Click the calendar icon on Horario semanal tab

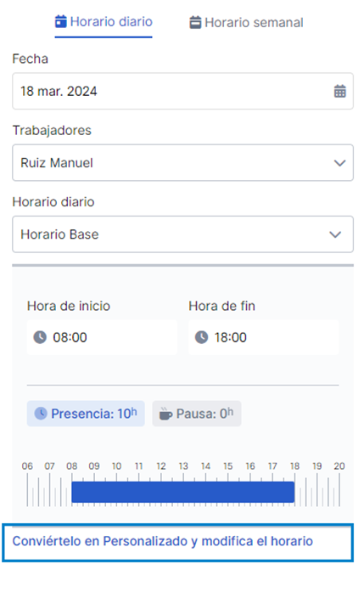coord(195,22)
